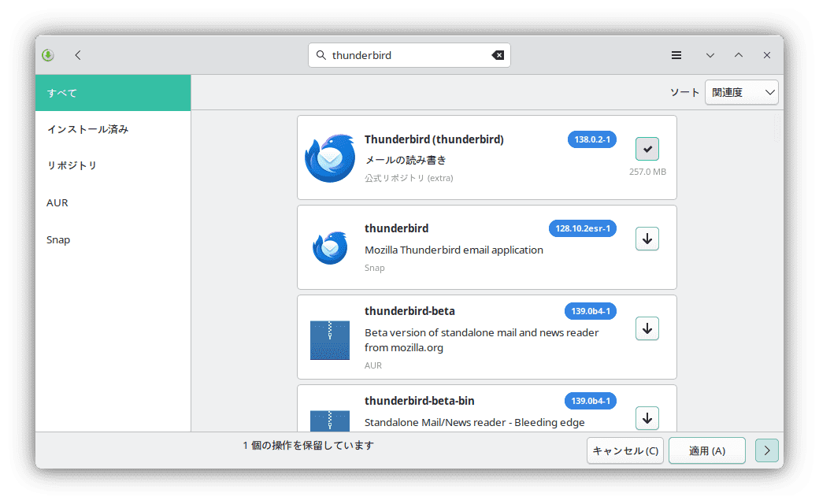Click the green next arrow button at bottom
This screenshot has height=504, width=819.
767,450
